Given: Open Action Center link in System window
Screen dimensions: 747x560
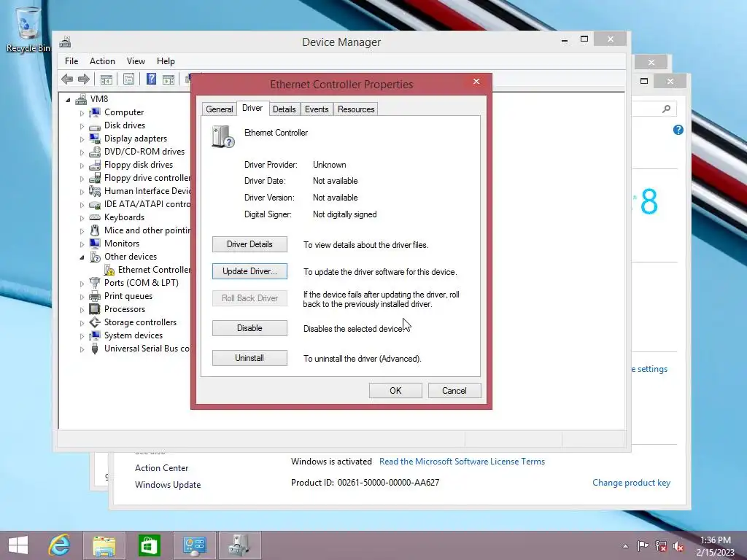Looking at the screenshot, I should pos(161,468).
